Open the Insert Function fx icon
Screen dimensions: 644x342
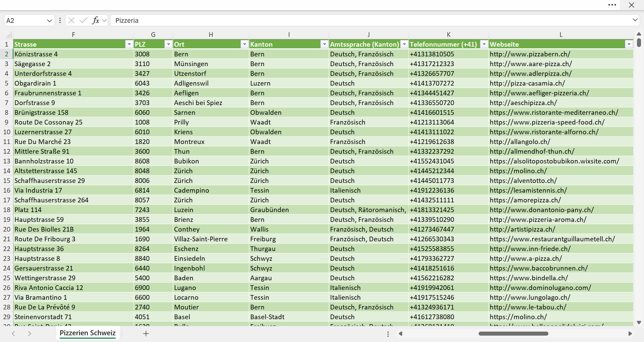pos(96,20)
